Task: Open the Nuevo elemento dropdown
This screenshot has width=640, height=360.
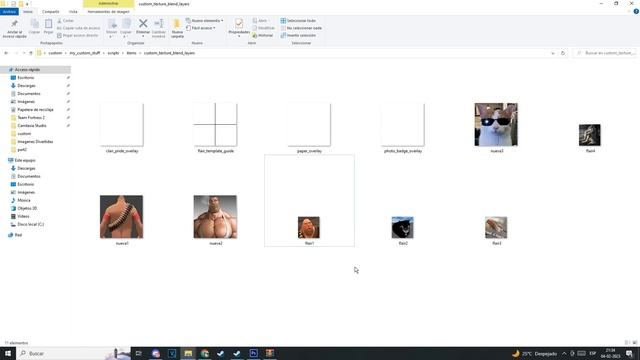Action: click(x=204, y=20)
